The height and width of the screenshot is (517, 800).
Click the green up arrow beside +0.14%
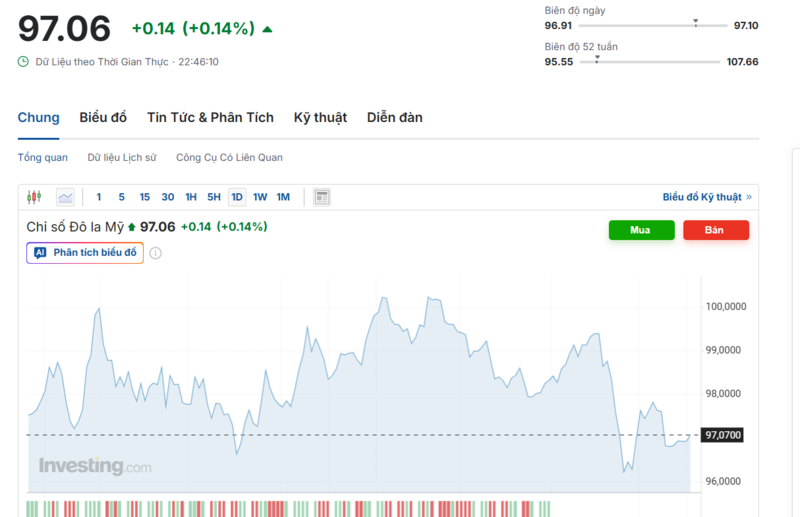267,29
